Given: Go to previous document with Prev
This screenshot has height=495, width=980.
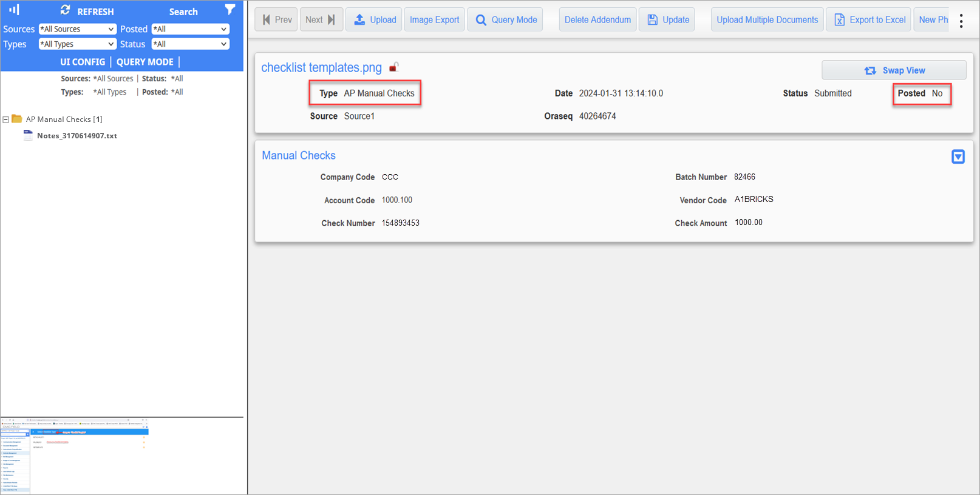Looking at the screenshot, I should [x=276, y=19].
